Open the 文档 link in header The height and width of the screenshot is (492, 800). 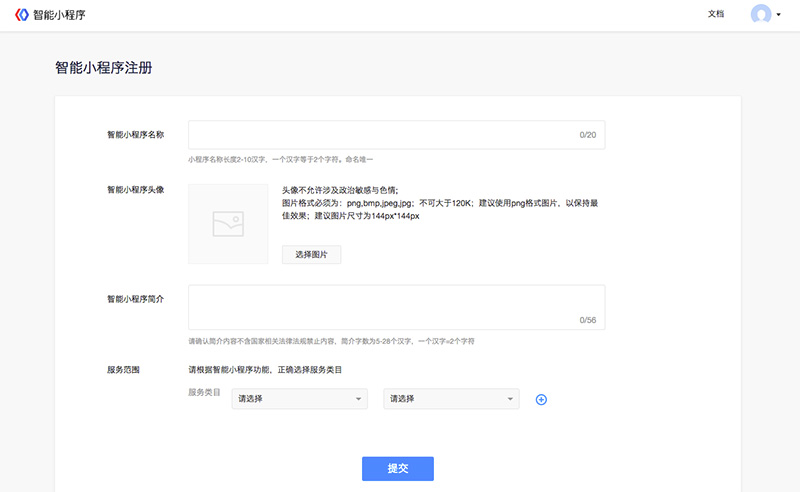715,15
